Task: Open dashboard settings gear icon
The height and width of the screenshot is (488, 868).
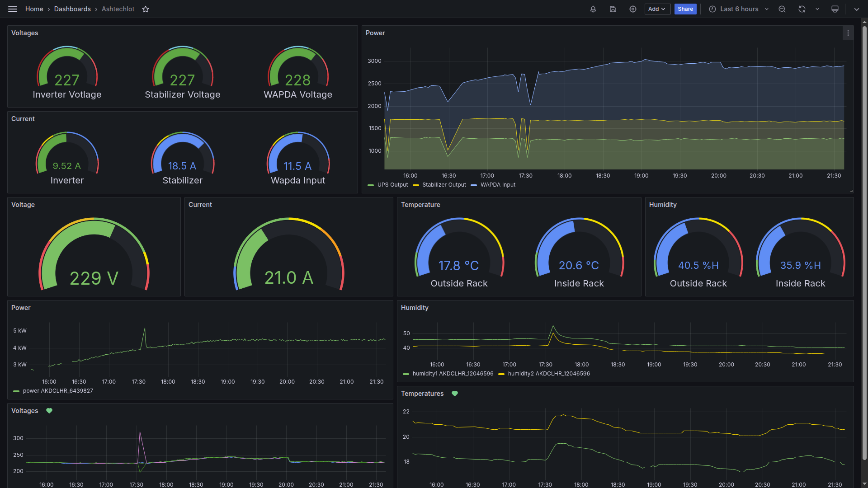Action: (633, 9)
